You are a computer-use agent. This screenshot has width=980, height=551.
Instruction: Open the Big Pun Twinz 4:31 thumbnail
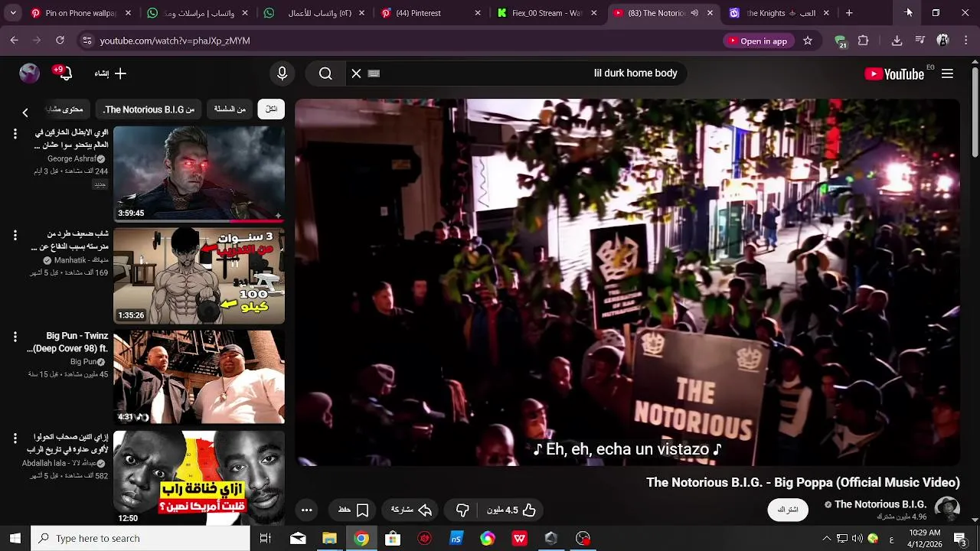click(x=199, y=377)
